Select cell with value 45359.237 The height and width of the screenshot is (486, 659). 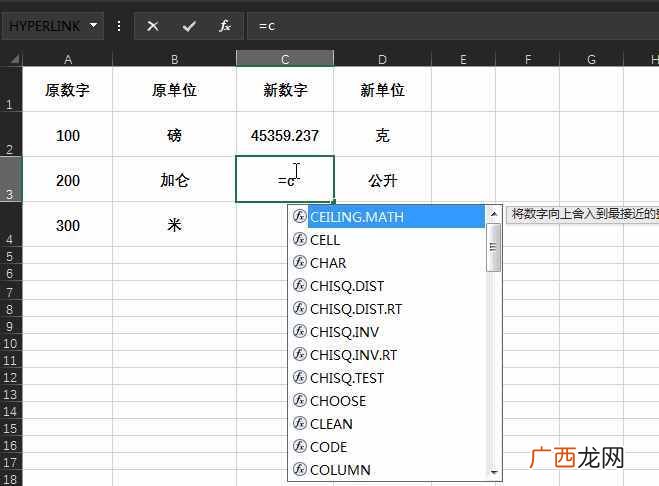285,135
